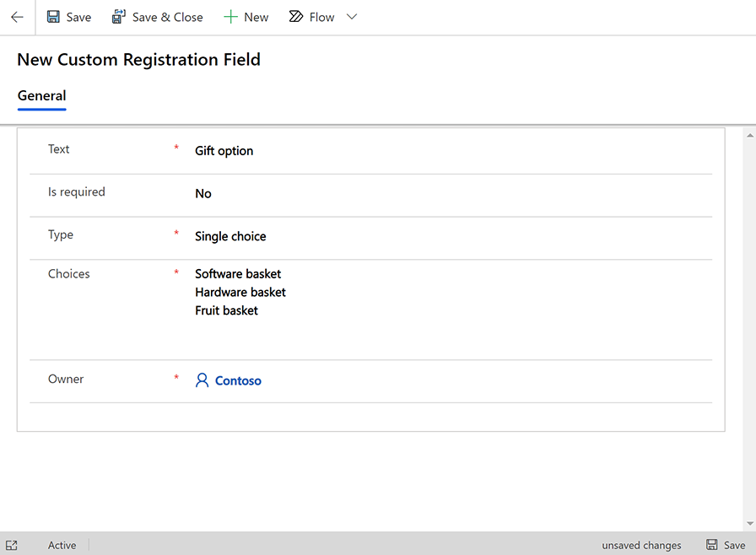Click the Save icon in bottom status bar

pos(712,545)
